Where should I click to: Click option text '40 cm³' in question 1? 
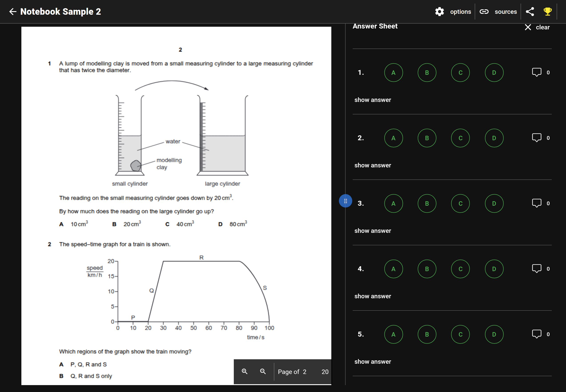(185, 224)
